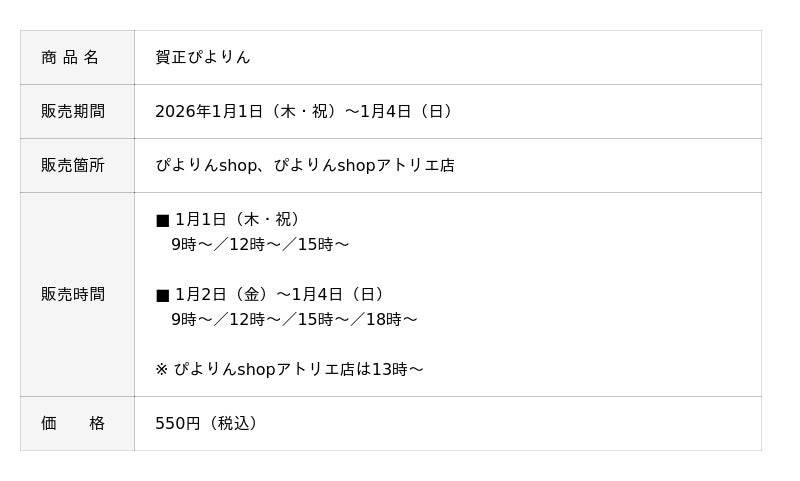This screenshot has width=800, height=481.
Task: Click the 商品名 header cell
Action: click(70, 57)
